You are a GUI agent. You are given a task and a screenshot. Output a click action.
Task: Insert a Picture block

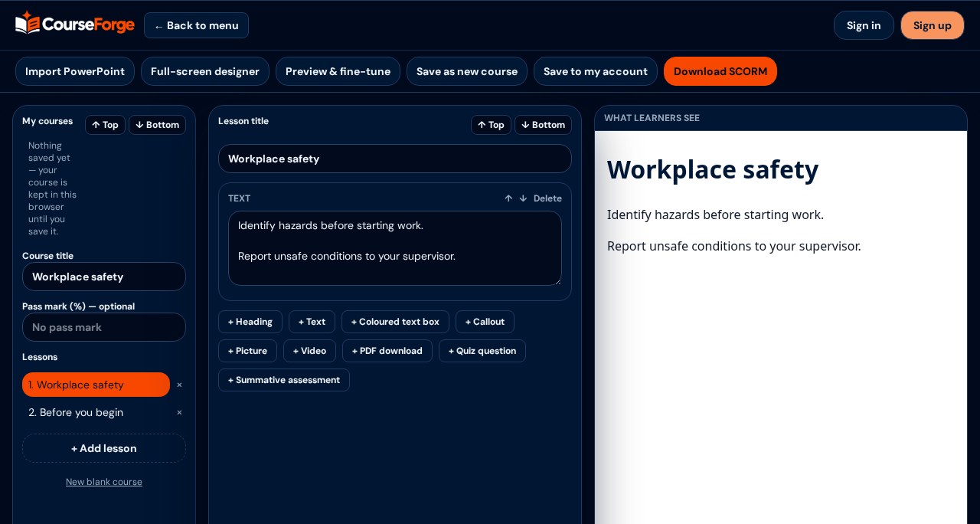point(247,351)
